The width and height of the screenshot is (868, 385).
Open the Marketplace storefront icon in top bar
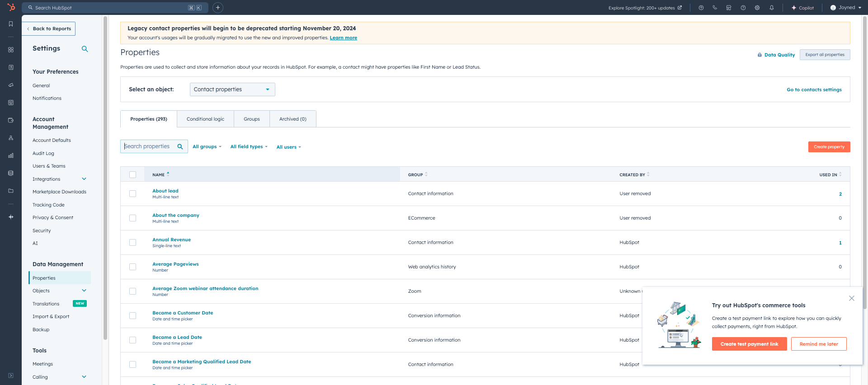pos(729,8)
